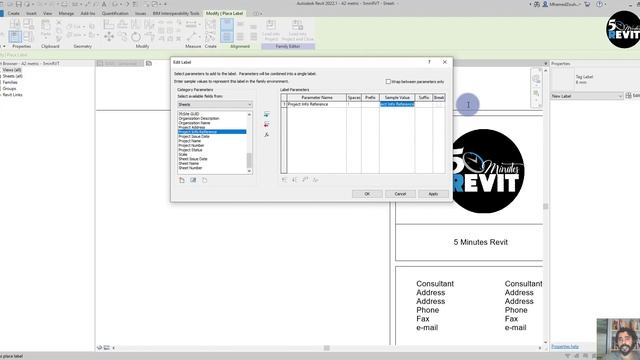Screen dimensions: 640x360
Task: Select Project Address in the fields list
Action: pos(192,127)
